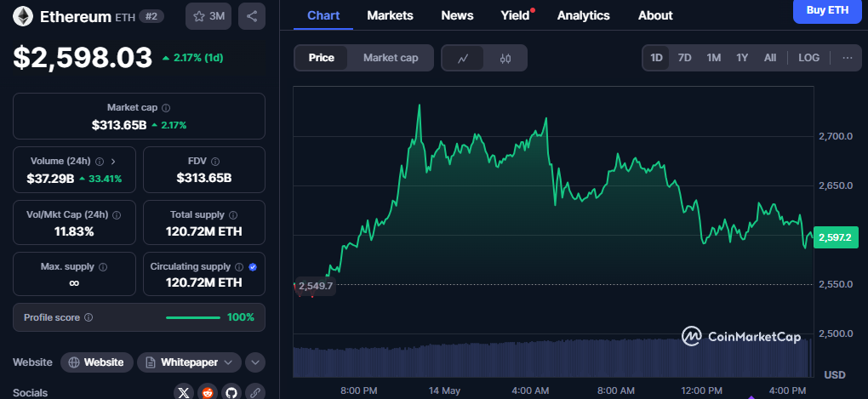Click the 12:00 PM axis label
Viewport: 868px width, 399px height.
click(x=701, y=390)
